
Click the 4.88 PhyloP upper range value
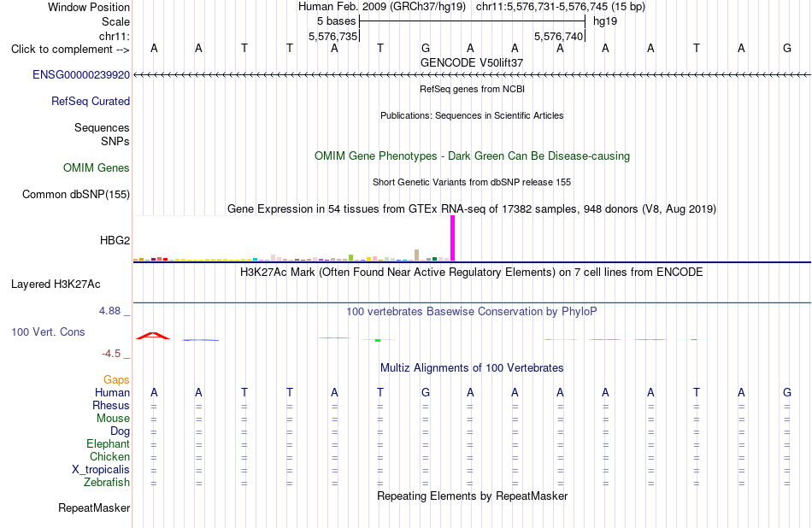click(x=109, y=311)
